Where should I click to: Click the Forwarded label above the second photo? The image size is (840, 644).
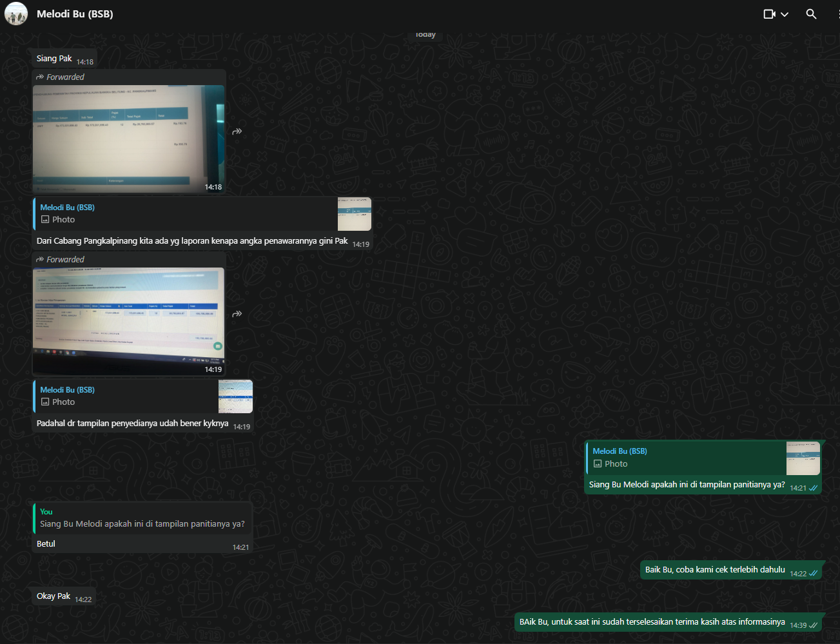tap(65, 260)
